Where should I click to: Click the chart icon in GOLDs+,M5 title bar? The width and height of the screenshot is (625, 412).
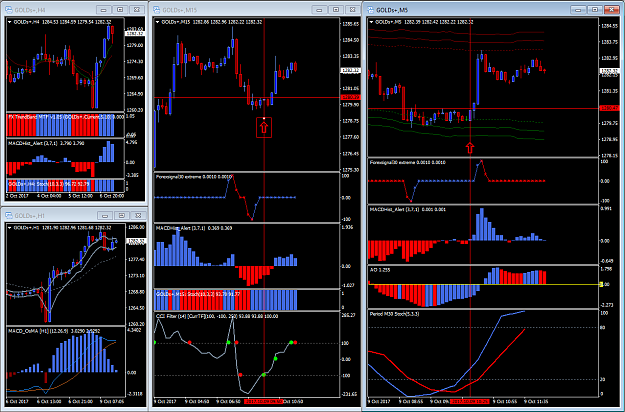pos(371,10)
